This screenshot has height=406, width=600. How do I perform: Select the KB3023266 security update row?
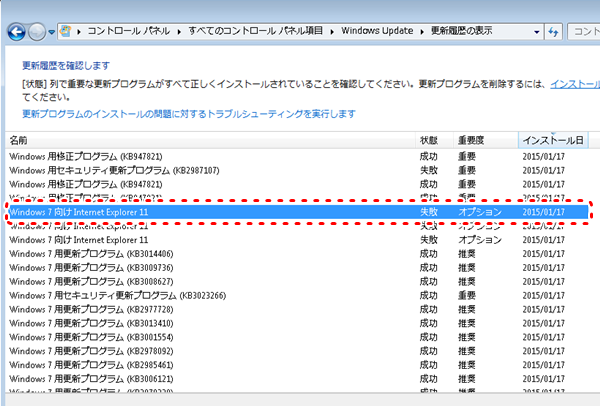tap(297, 295)
